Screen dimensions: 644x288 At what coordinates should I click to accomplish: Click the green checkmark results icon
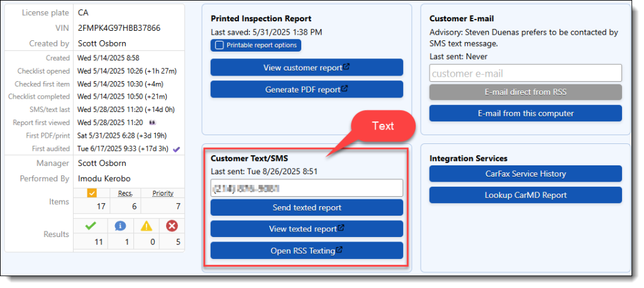point(91,226)
